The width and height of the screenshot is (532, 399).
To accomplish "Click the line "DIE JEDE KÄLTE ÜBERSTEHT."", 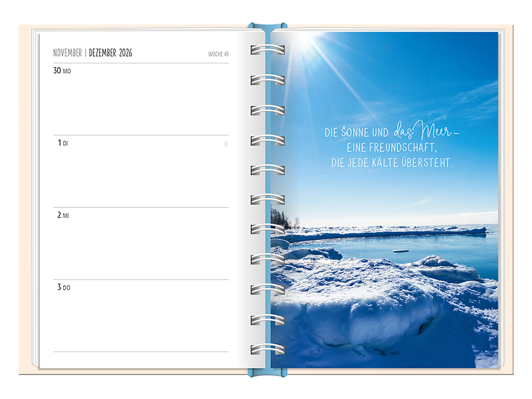I will click(392, 164).
